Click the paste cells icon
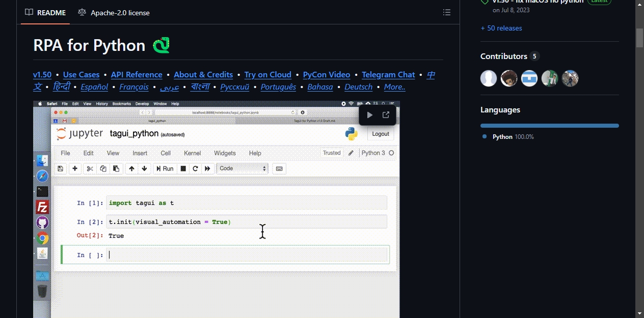The height and width of the screenshot is (318, 644). point(116,168)
